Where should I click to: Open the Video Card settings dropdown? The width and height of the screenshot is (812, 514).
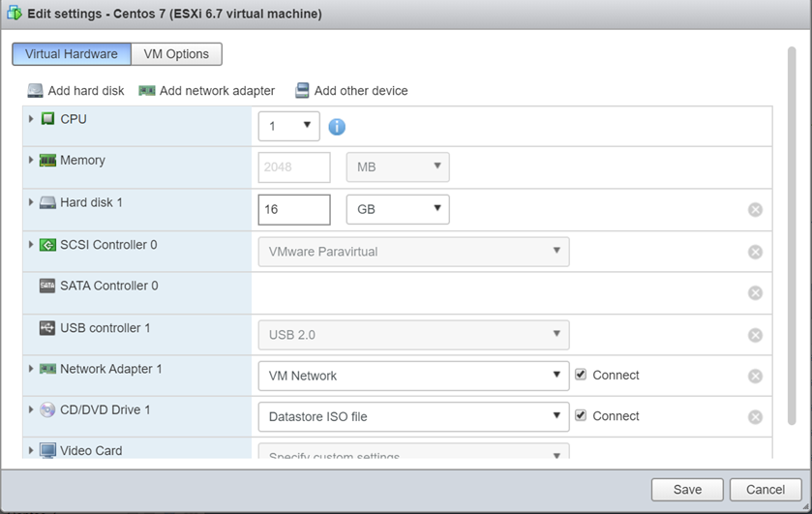pyautogui.click(x=414, y=451)
